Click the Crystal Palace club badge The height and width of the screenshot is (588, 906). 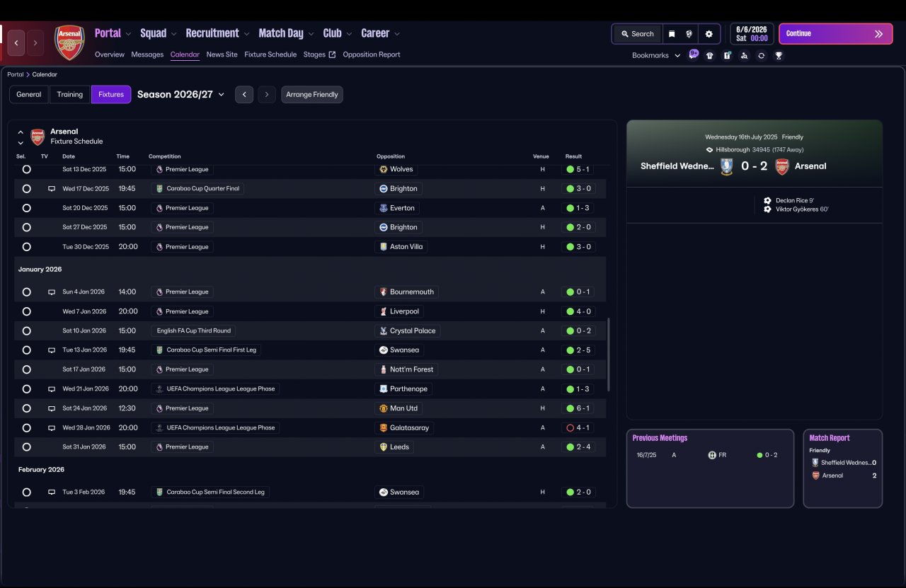click(384, 330)
